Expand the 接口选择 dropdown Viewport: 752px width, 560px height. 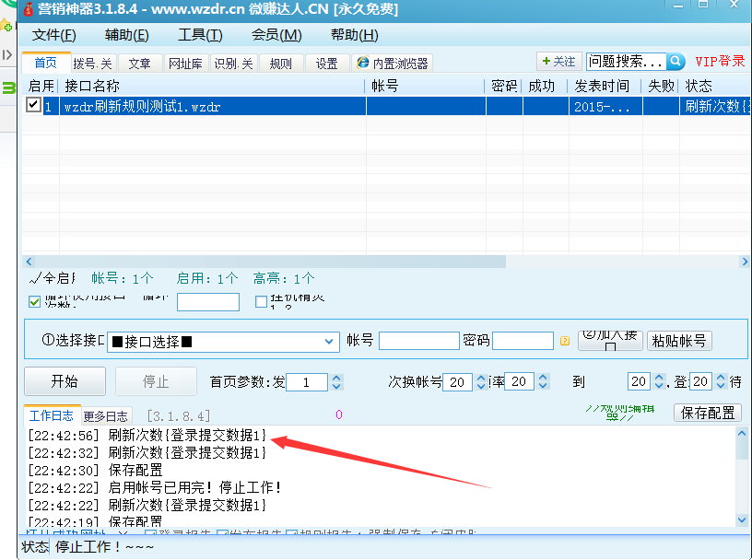[331, 342]
